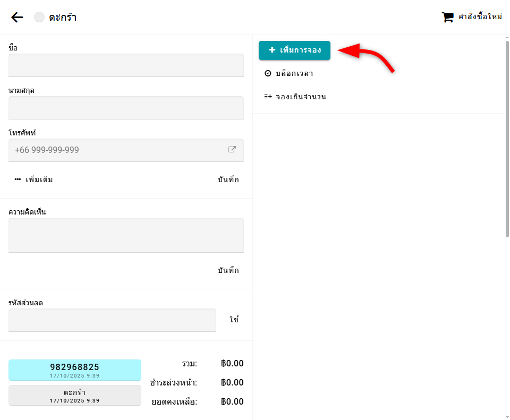This screenshot has height=420, width=510.
Task: Select จองเกินจำนวน menu option
Action: point(301,97)
